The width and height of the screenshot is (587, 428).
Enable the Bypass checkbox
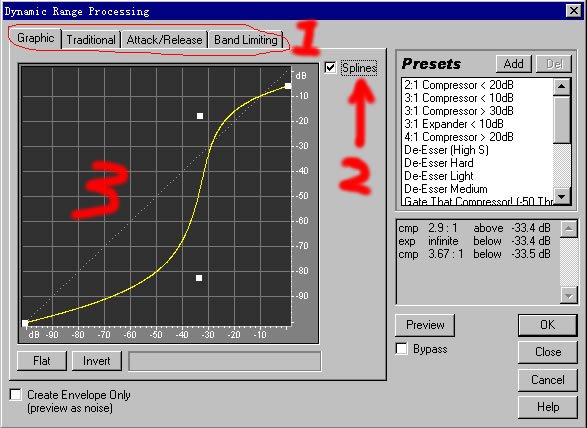coord(402,349)
